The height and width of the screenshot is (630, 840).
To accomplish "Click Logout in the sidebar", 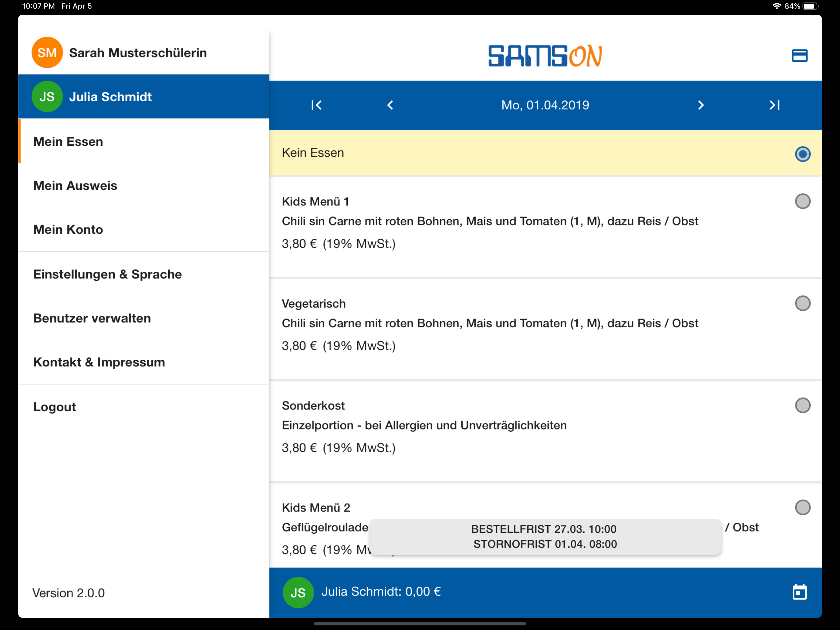I will [55, 407].
